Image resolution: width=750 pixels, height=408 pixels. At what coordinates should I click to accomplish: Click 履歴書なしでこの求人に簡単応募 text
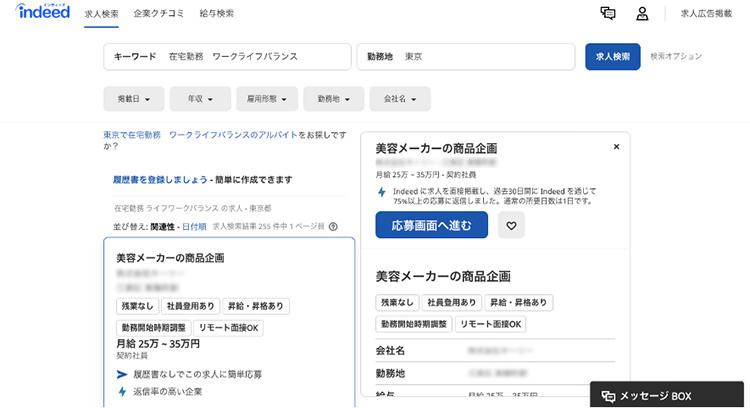pos(198,375)
